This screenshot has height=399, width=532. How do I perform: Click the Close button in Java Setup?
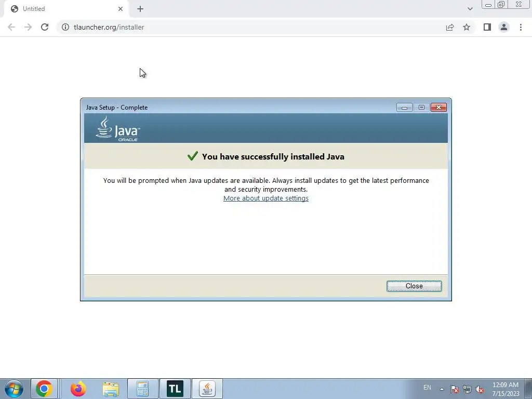[x=414, y=286]
